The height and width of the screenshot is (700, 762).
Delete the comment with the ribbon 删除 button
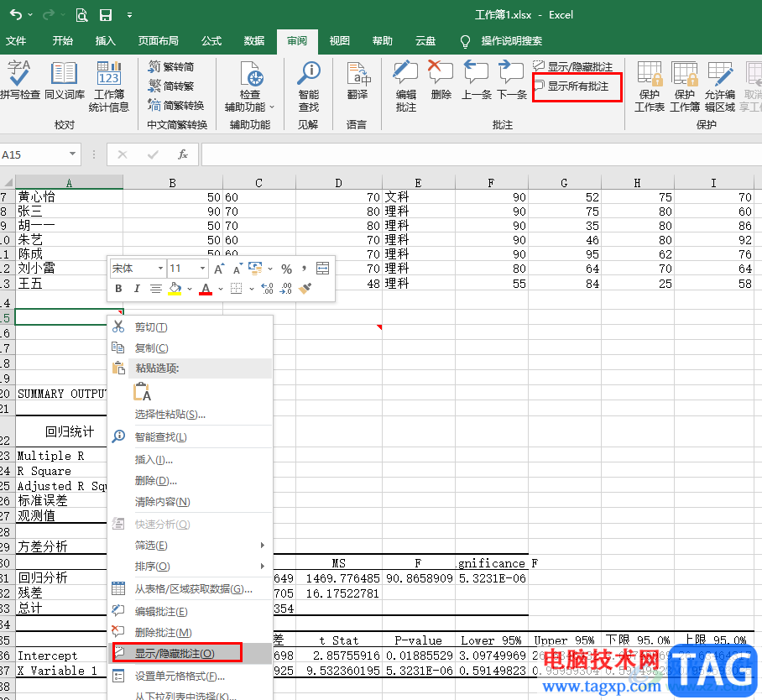[x=441, y=81]
